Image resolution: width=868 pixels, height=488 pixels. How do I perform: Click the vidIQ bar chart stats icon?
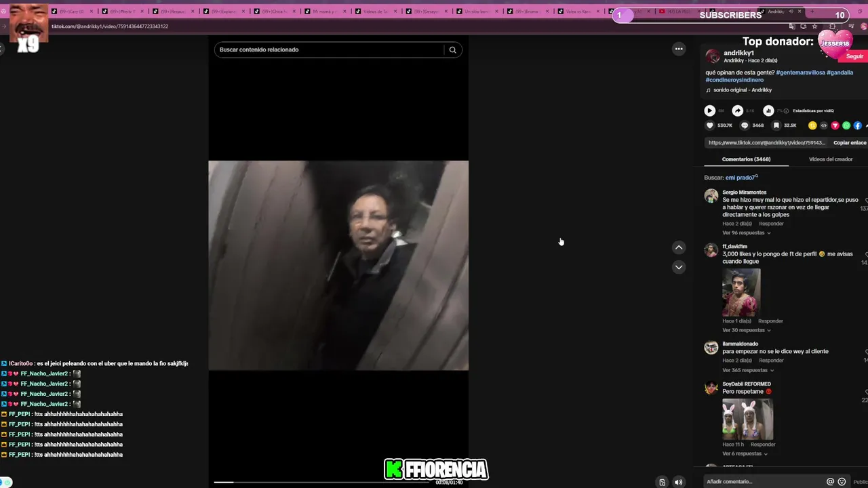click(x=768, y=110)
